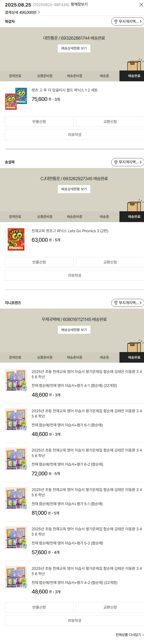
Task: Expand payment details 결제상세 495,000원 chevron
Action: (x=39, y=12)
